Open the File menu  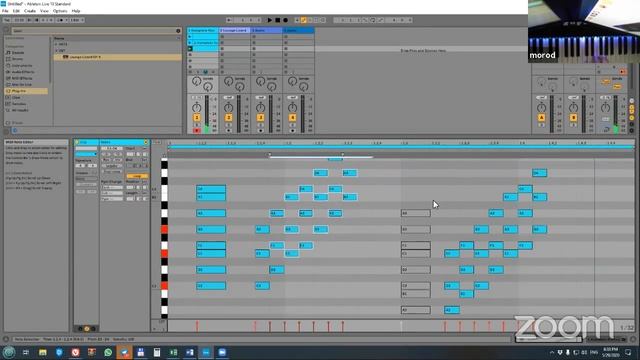click(x=5, y=11)
